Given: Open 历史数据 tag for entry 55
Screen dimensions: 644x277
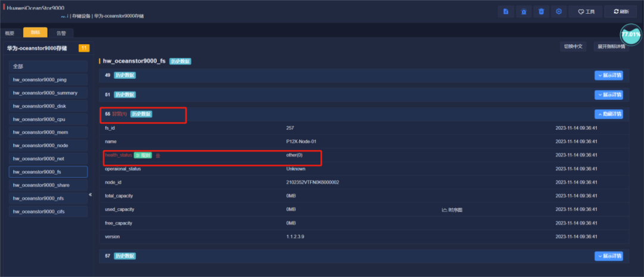Looking at the screenshot, I should (141, 114).
